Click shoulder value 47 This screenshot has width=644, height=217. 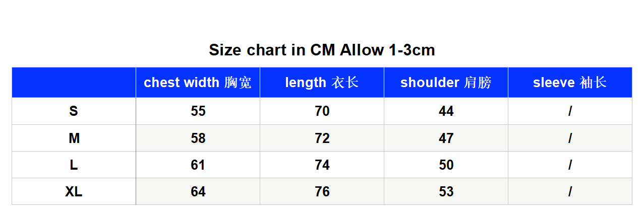tap(446, 138)
